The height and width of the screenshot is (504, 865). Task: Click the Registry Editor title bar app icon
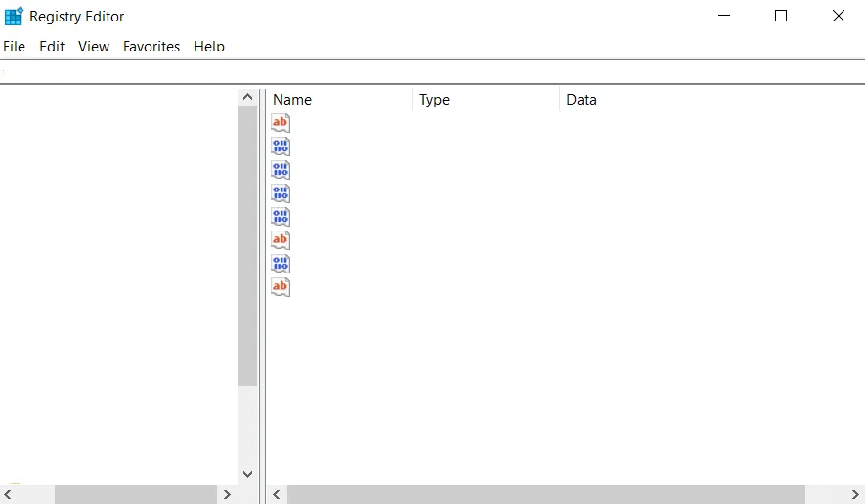tap(14, 16)
